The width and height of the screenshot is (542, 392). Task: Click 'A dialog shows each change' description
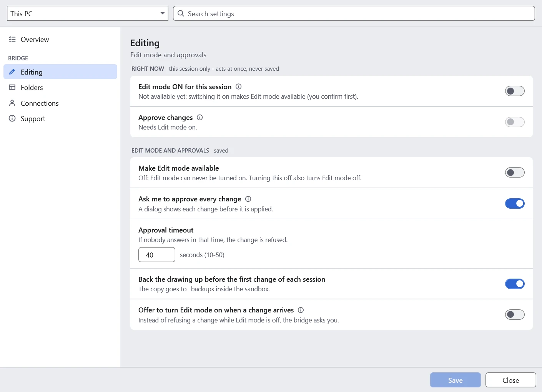point(206,209)
